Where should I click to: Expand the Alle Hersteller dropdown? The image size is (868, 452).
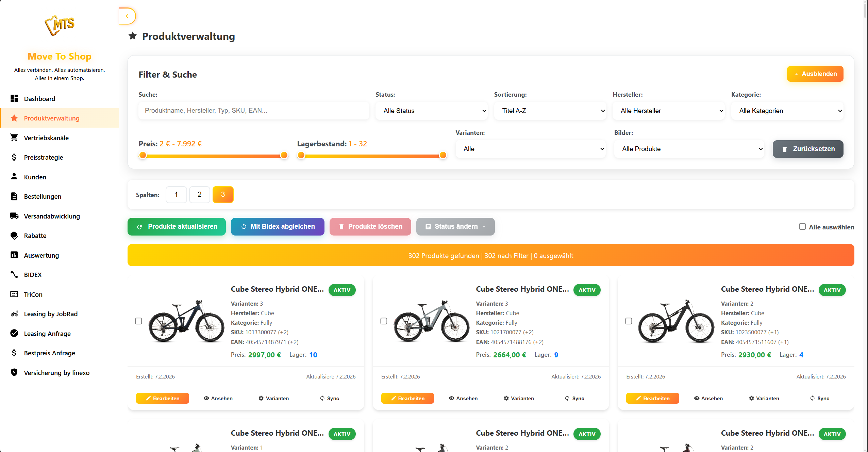click(668, 111)
